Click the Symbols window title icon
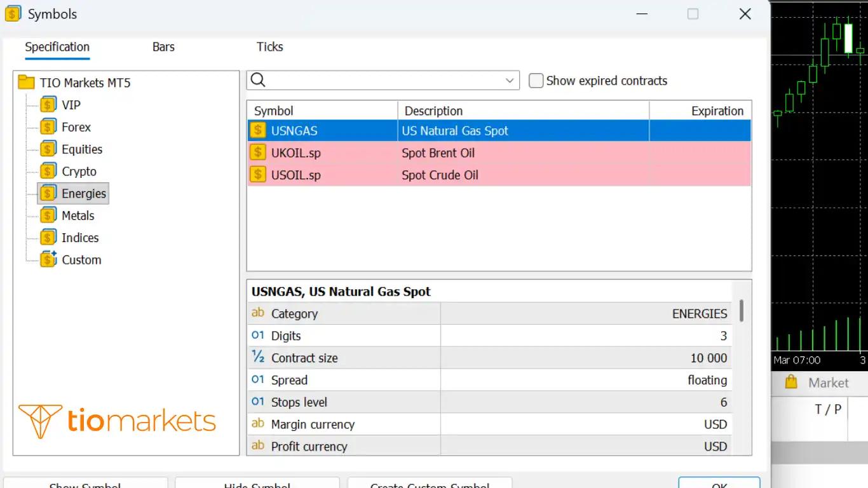The image size is (868, 488). point(13,13)
